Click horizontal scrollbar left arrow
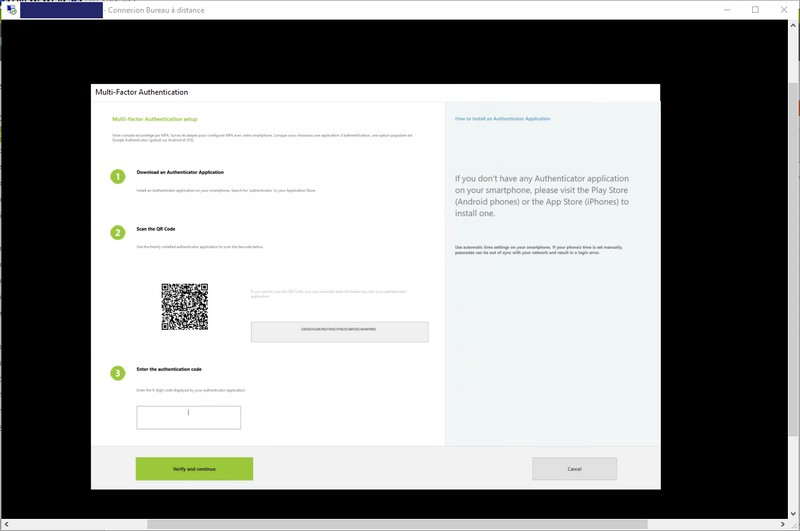 pos(6,524)
